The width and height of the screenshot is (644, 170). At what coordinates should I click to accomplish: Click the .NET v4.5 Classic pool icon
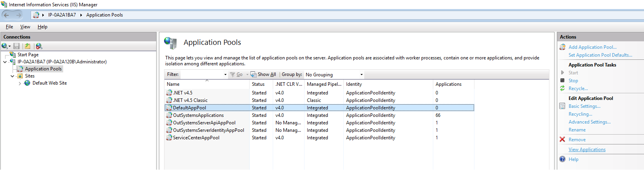coord(169,100)
